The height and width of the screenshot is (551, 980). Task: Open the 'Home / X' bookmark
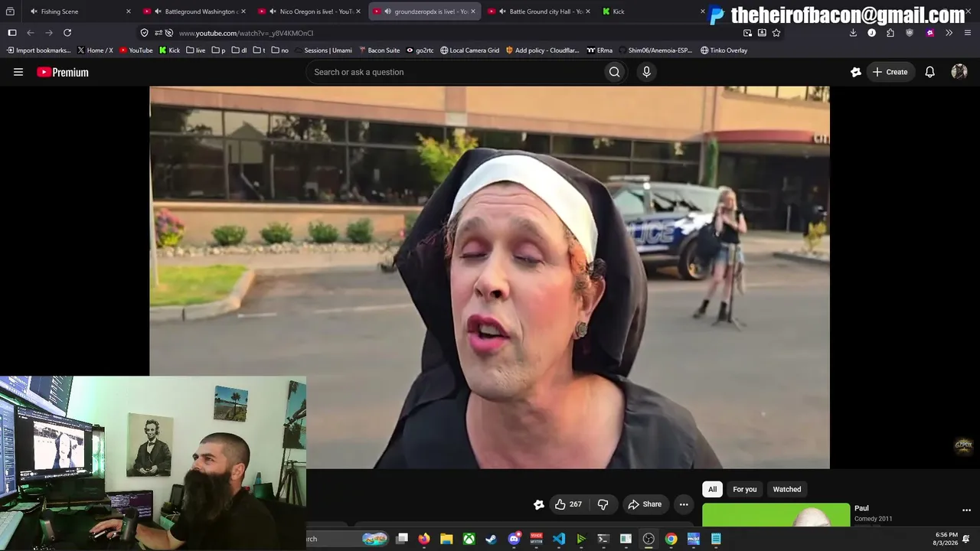pos(95,51)
